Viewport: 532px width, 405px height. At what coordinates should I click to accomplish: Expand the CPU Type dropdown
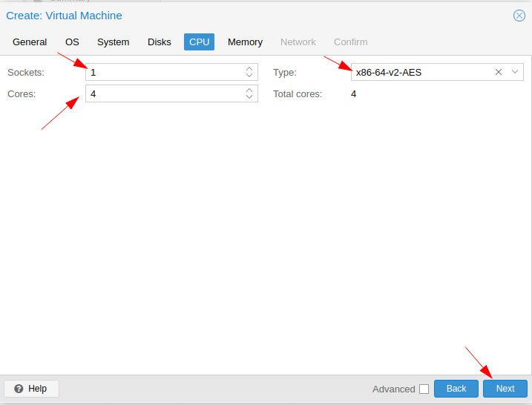[515, 72]
